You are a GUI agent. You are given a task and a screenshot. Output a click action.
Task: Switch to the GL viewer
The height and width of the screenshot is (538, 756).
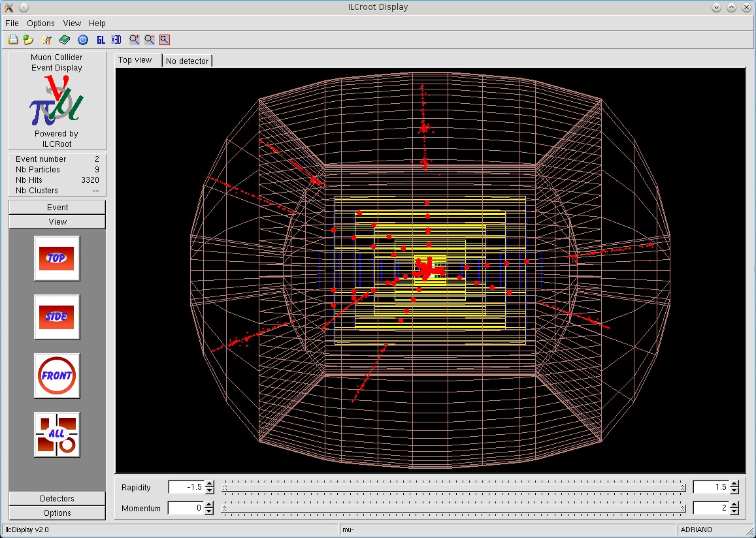coord(101,40)
